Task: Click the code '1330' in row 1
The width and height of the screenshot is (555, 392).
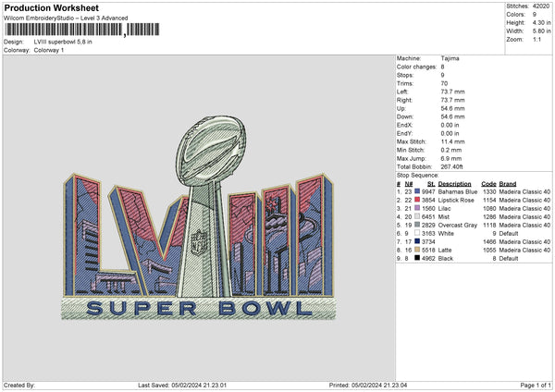Action: point(489,191)
